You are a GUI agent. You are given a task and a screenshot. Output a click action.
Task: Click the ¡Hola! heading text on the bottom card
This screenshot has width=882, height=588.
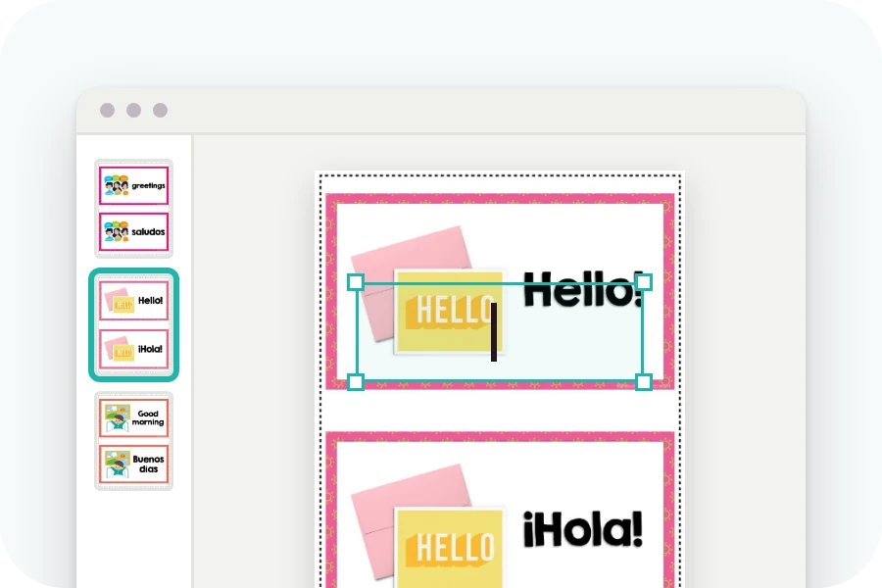coord(582,529)
